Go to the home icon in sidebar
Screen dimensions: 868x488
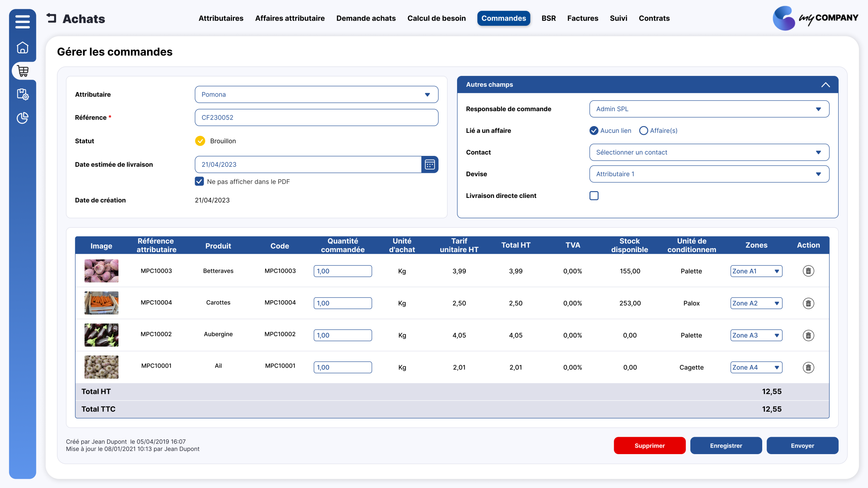pos(22,47)
